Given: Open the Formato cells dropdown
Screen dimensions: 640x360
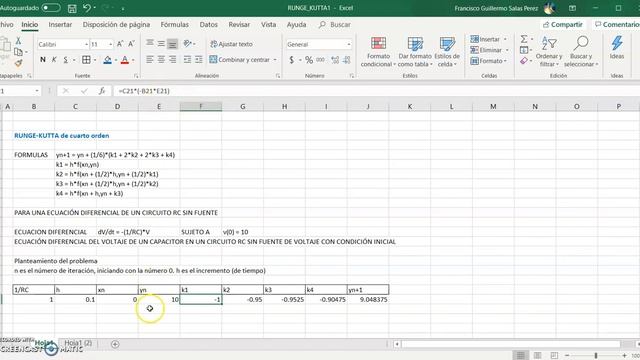Looking at the screenshot, I should [x=488, y=61].
